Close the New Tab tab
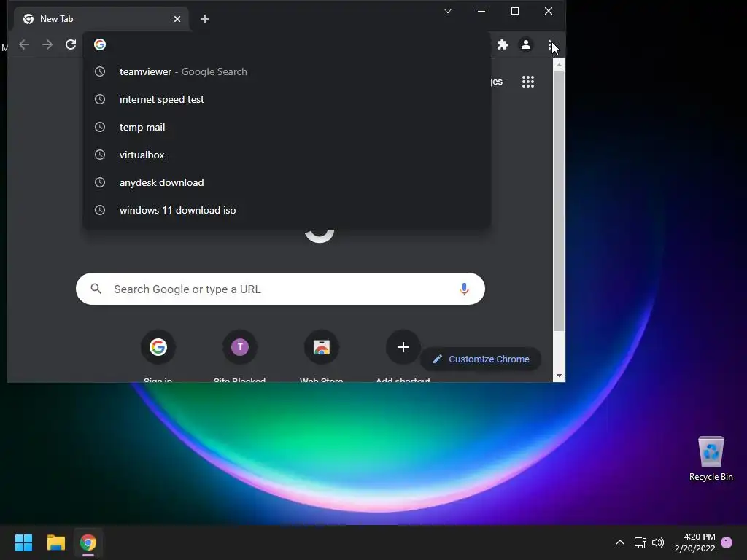 pyautogui.click(x=177, y=19)
